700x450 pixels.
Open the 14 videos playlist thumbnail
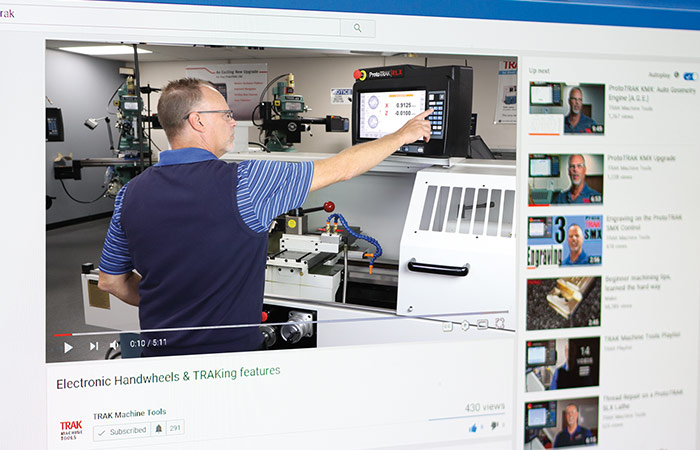[x=562, y=364]
